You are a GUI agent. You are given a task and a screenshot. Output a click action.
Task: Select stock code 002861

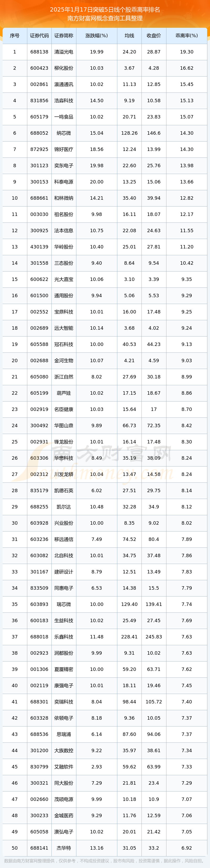click(x=39, y=84)
